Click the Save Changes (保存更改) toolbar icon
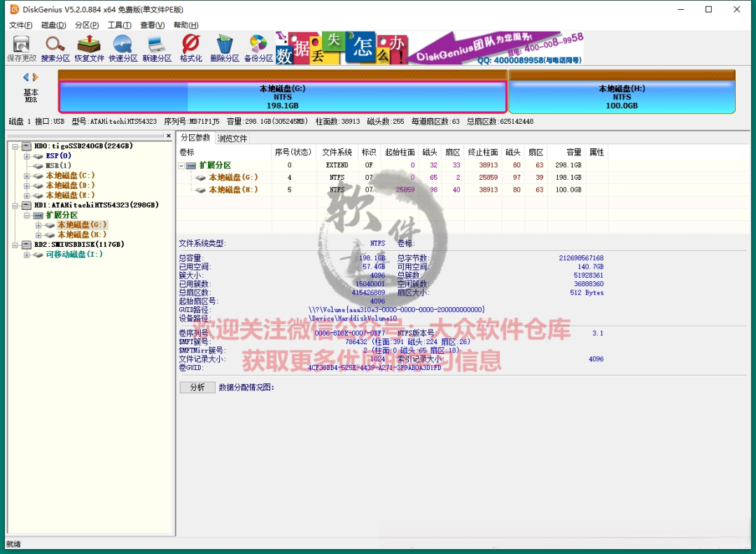 22,49
